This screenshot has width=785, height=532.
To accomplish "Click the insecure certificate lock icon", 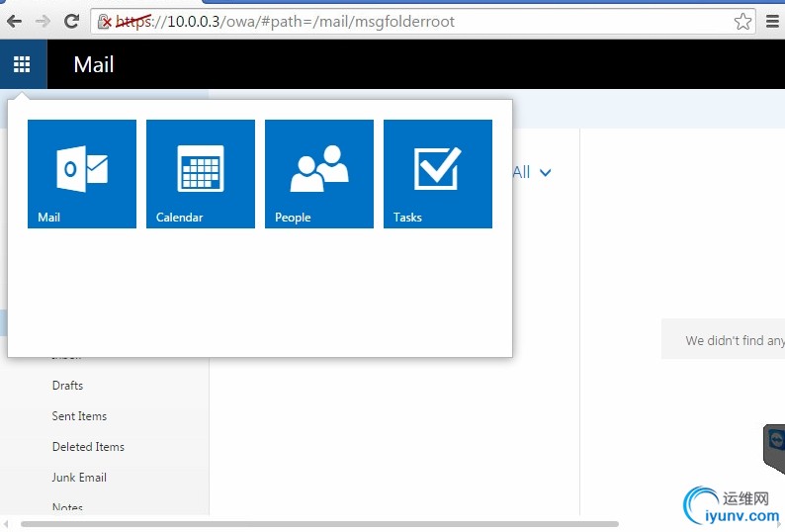I will click(104, 22).
